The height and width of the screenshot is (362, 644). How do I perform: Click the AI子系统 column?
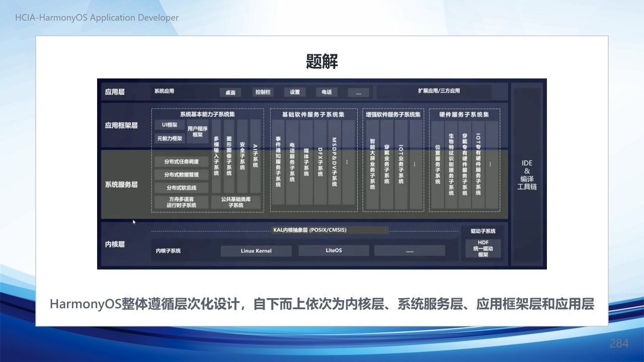point(255,156)
